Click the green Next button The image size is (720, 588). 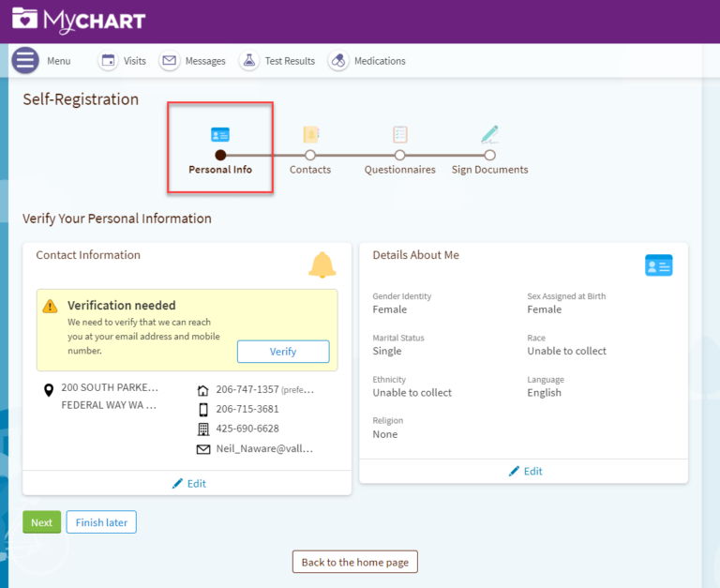coord(42,522)
